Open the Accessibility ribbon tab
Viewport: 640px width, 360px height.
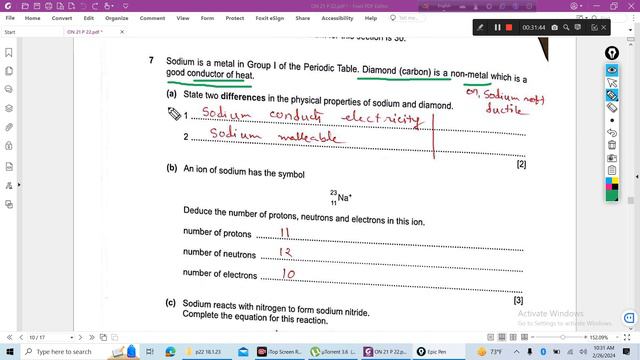[x=337, y=18]
